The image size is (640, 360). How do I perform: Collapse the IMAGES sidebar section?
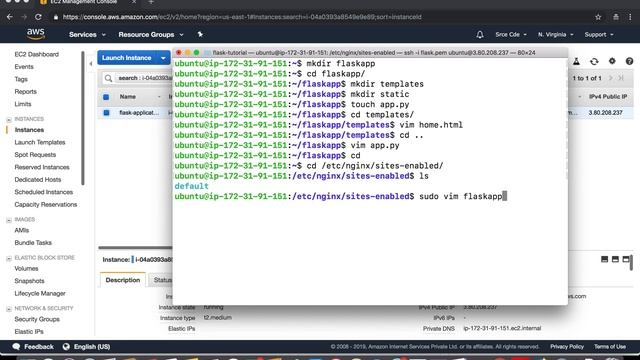click(9, 220)
